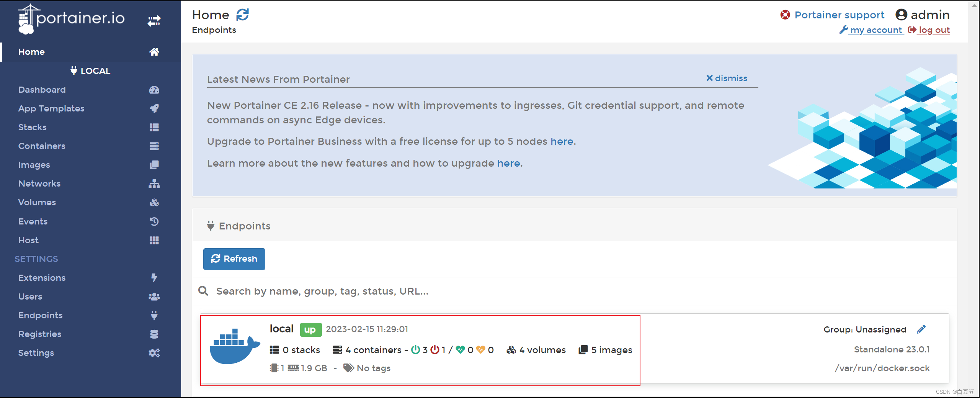
Task: Open the local endpoint name
Action: (282, 329)
